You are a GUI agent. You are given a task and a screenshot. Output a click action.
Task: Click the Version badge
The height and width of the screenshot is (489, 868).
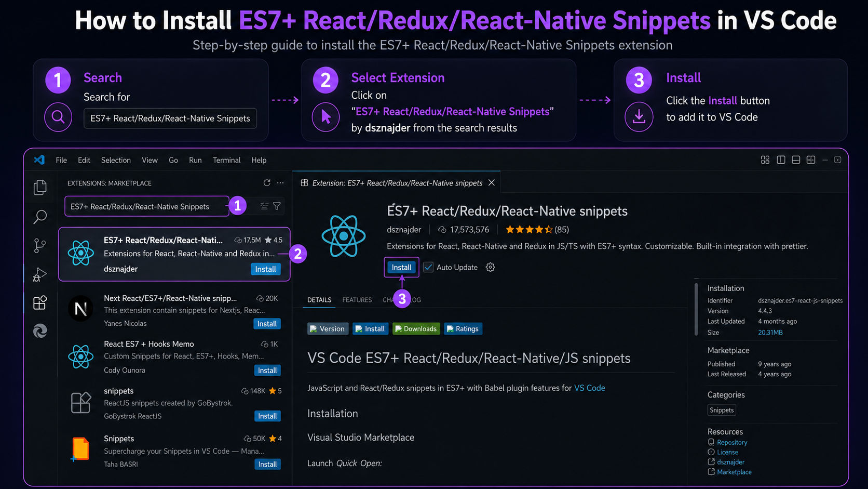(328, 328)
